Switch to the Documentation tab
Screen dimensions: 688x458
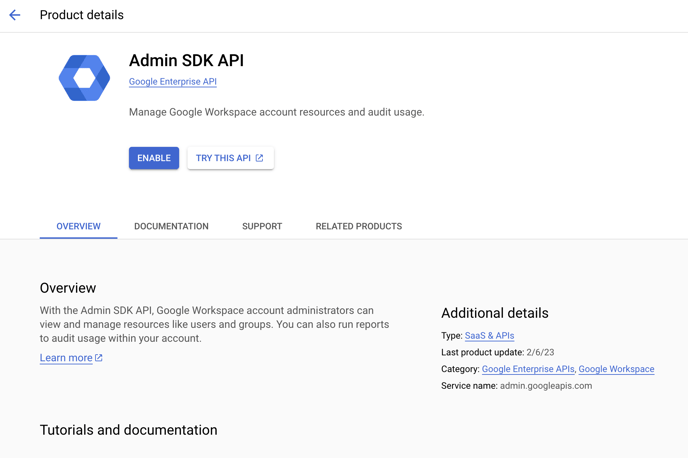(x=172, y=226)
